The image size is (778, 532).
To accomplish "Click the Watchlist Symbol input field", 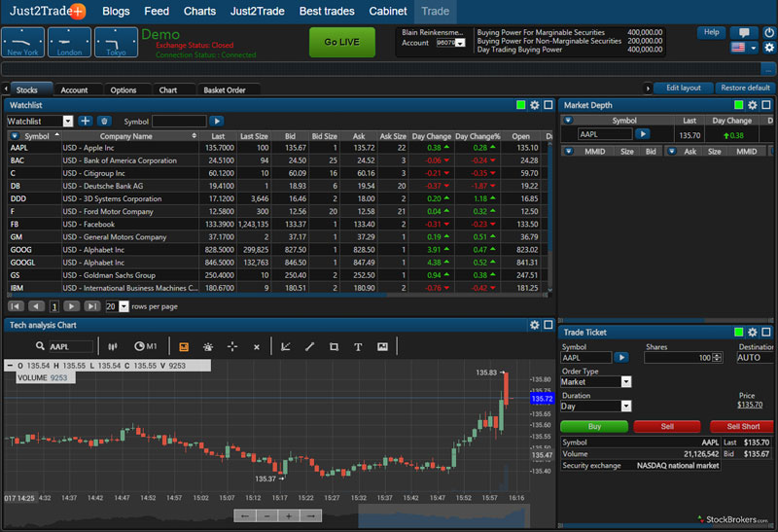I will [179, 122].
